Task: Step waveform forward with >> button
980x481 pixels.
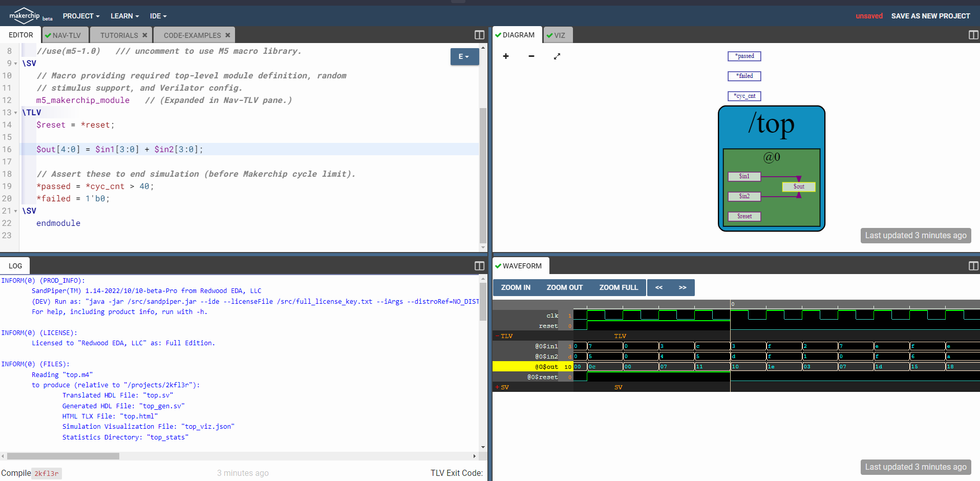Action: click(683, 287)
